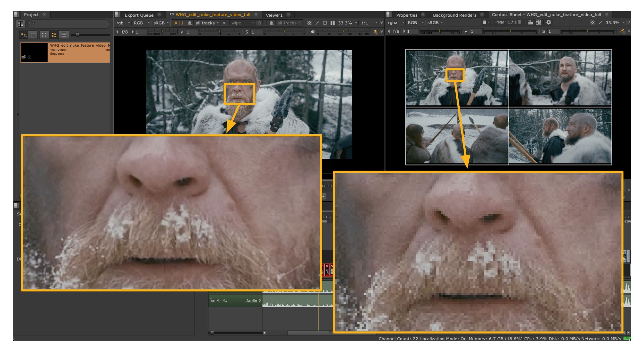Switch Project bin to plain list view
This screenshot has height=352, width=644.
pos(64,34)
